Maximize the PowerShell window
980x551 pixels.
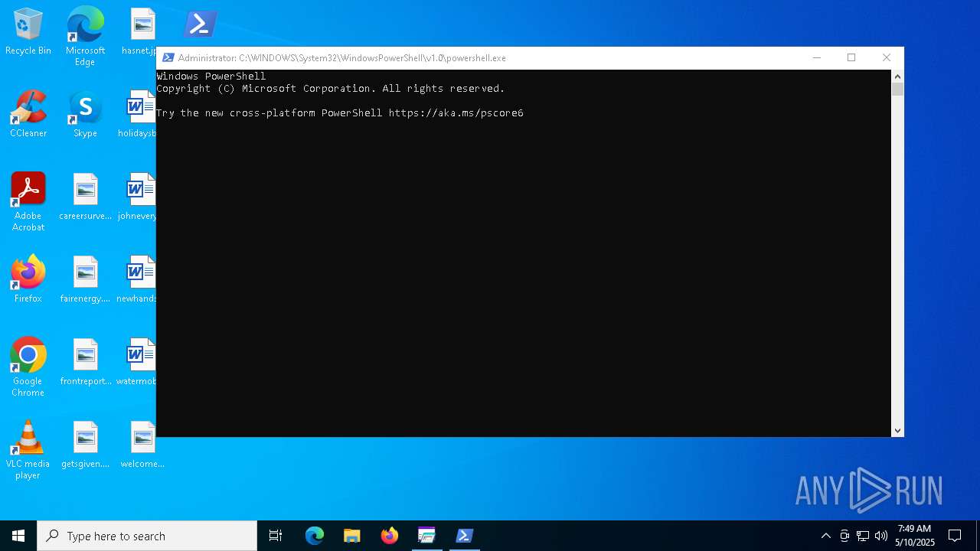click(x=851, y=58)
